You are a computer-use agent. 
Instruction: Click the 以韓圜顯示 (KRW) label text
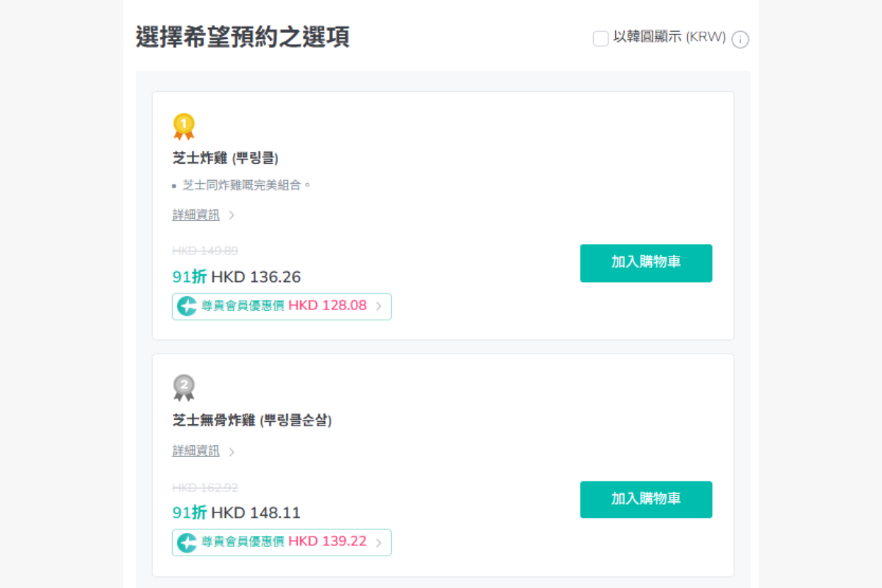669,37
